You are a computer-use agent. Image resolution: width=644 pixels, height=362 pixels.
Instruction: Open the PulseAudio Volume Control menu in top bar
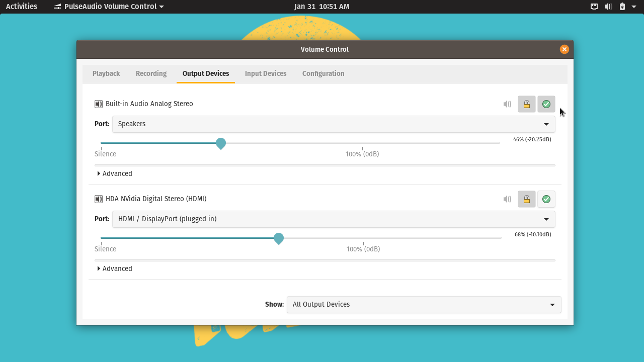pyautogui.click(x=107, y=7)
